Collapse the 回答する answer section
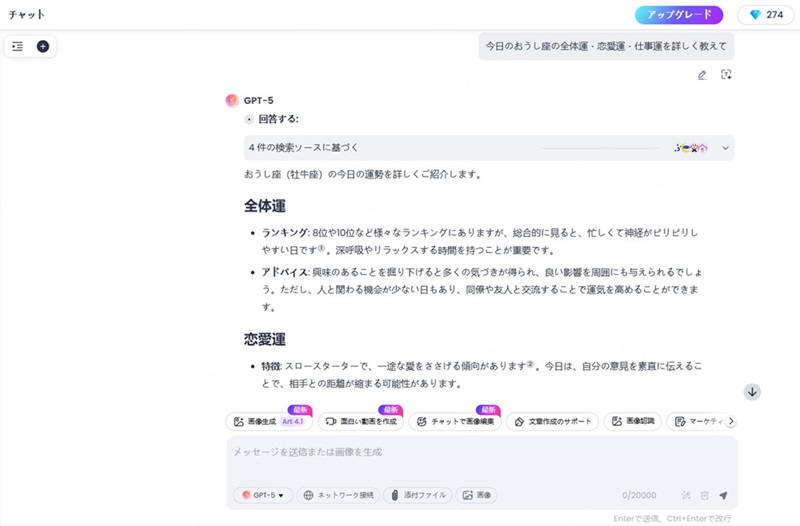This screenshot has height=526, width=800. point(249,119)
